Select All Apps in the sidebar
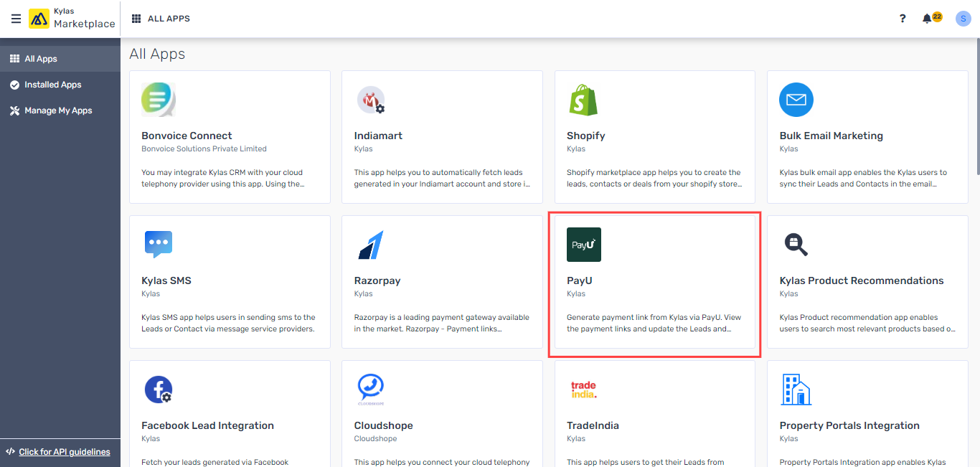 click(41, 59)
